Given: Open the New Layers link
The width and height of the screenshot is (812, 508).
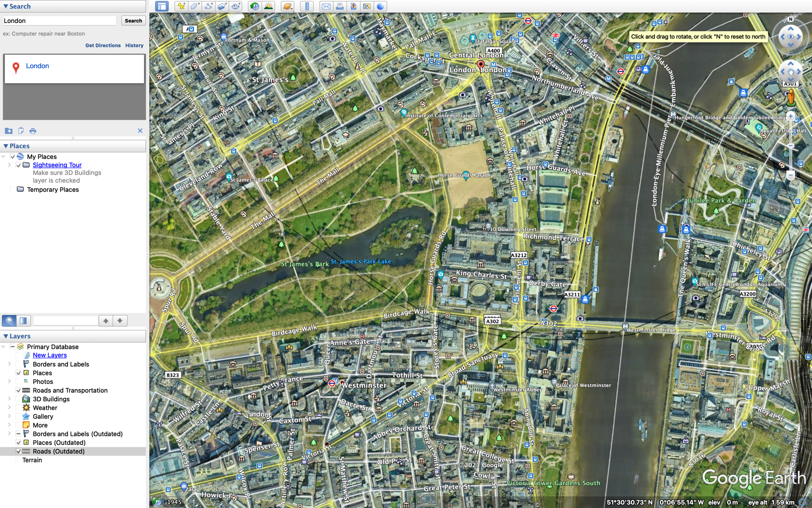Looking at the screenshot, I should pyautogui.click(x=50, y=355).
